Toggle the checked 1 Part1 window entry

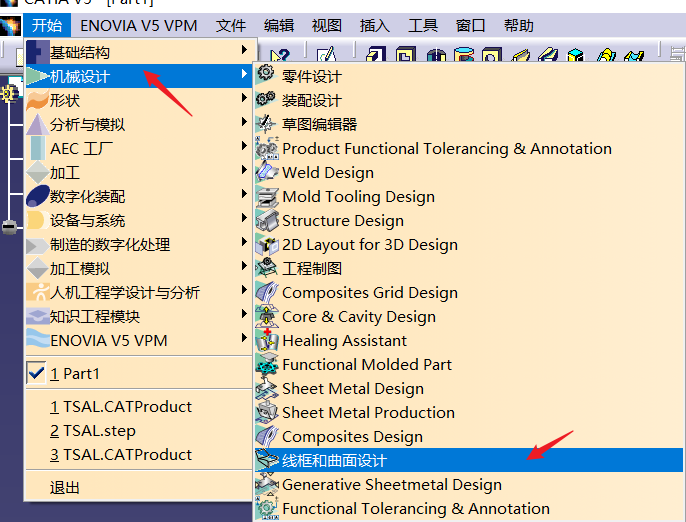coord(75,374)
